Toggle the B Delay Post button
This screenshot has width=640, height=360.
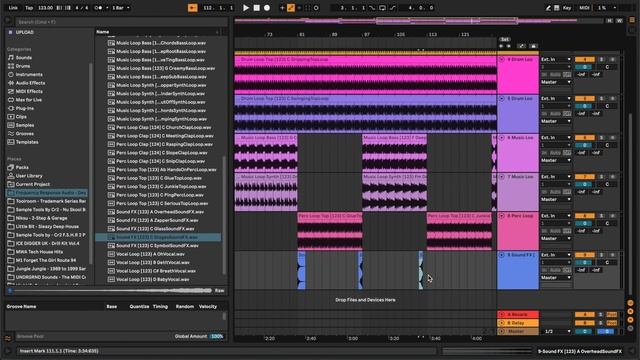(x=611, y=323)
